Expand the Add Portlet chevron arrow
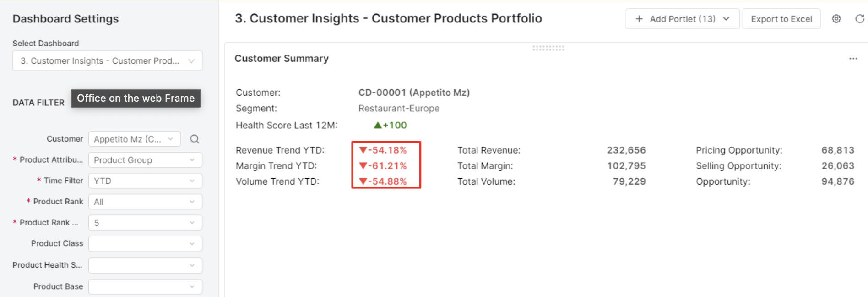868x297 pixels. tap(726, 19)
